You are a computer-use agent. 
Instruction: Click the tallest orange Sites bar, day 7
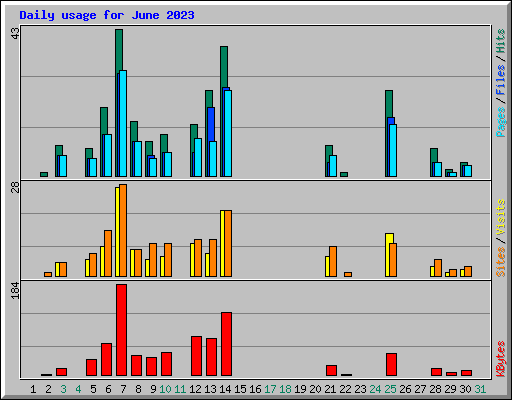[x=123, y=230]
